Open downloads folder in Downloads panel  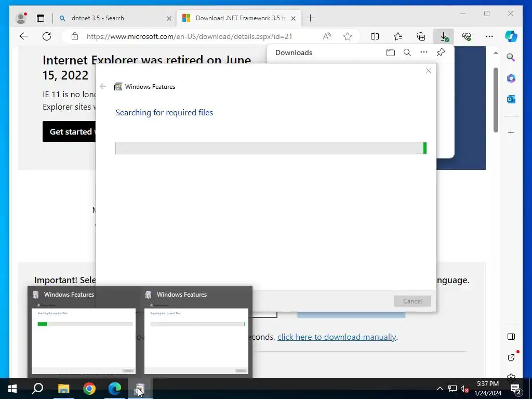click(391, 52)
